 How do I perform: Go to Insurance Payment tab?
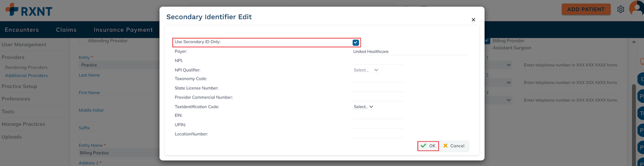click(x=123, y=30)
